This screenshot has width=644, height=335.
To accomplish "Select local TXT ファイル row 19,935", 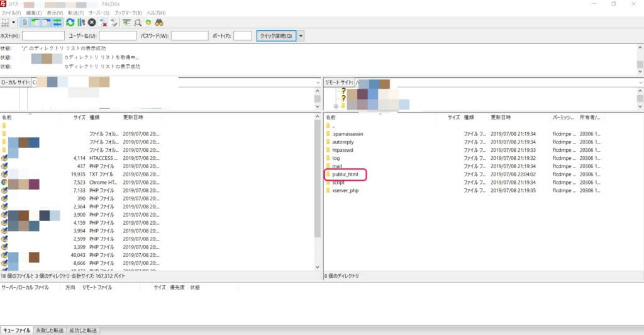I will [80, 174].
